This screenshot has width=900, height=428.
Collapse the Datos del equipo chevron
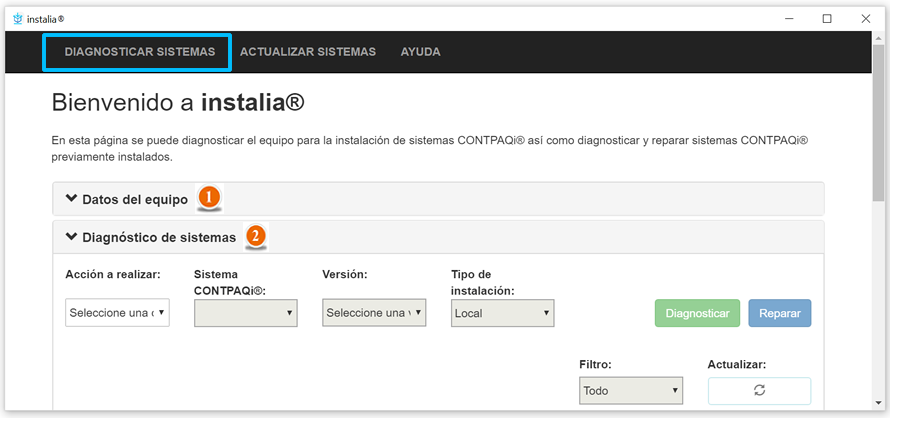[71, 199]
